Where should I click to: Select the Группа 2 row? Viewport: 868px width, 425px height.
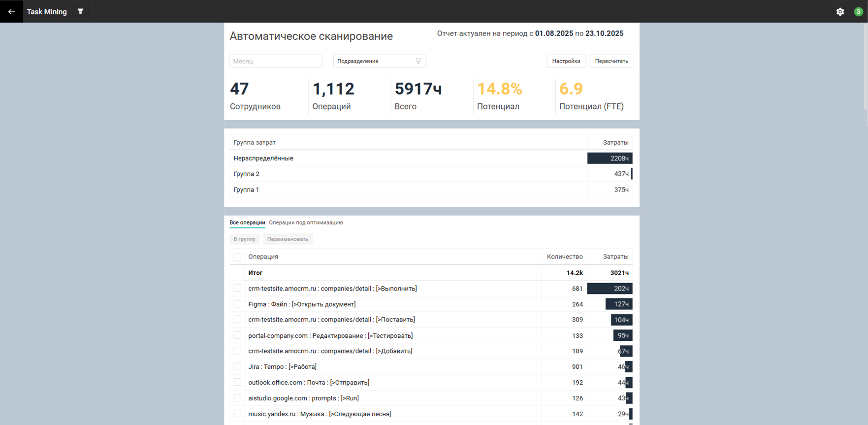point(431,174)
